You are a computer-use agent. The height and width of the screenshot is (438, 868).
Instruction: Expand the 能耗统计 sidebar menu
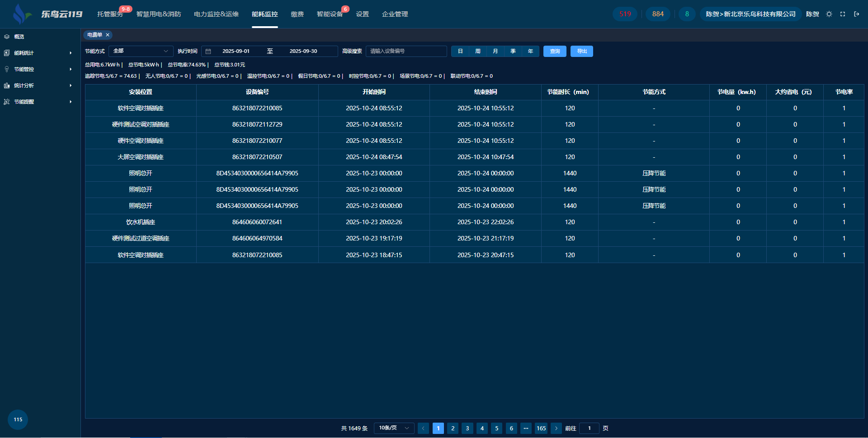click(x=38, y=53)
